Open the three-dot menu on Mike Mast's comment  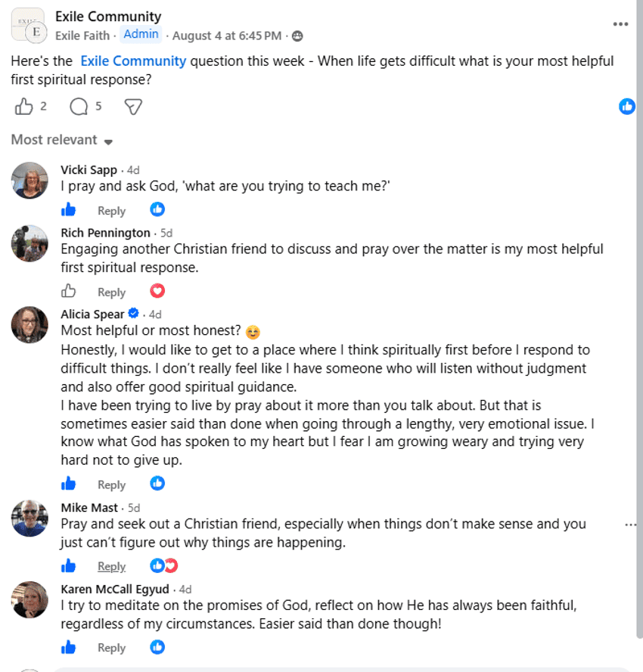coord(630,525)
